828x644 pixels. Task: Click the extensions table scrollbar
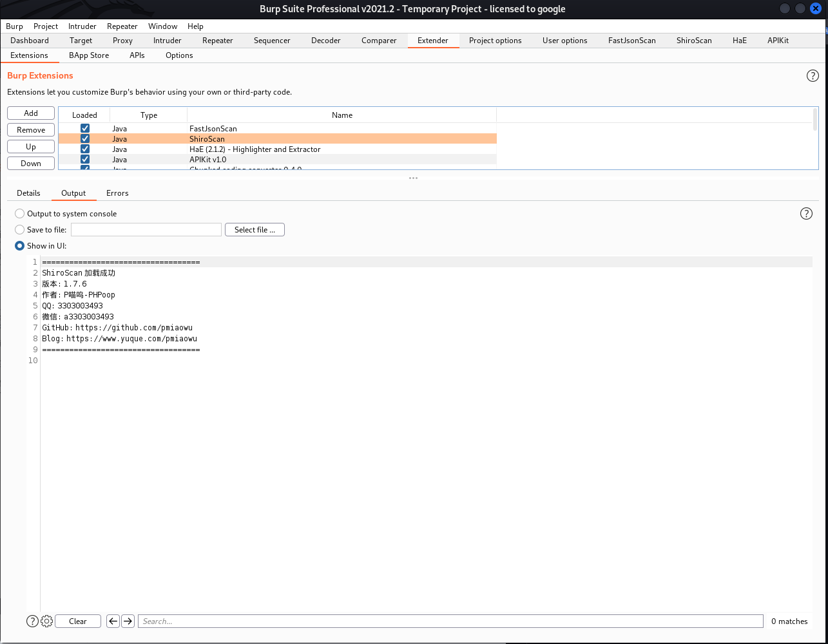coord(815,120)
